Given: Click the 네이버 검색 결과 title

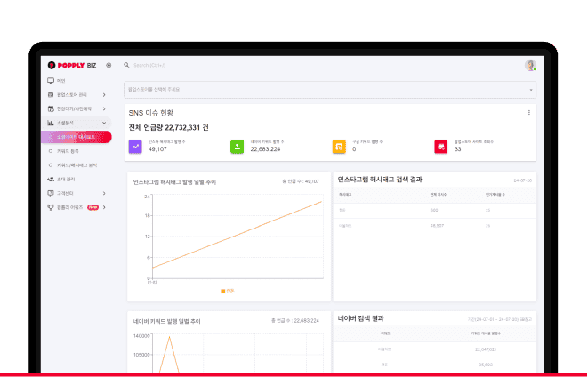Looking at the screenshot, I should 361,318.
